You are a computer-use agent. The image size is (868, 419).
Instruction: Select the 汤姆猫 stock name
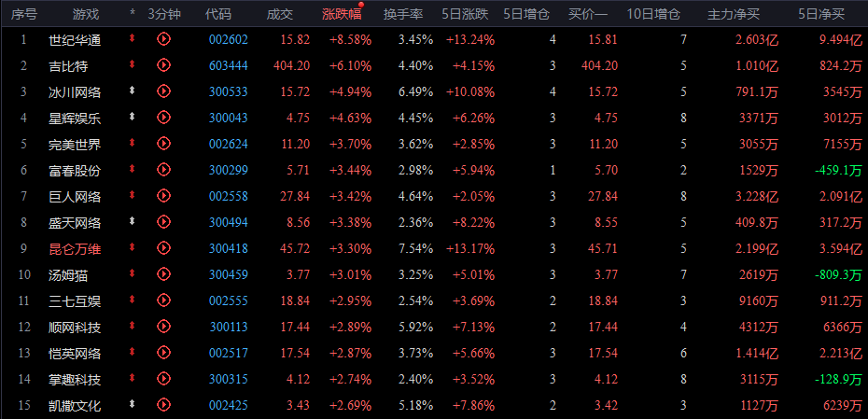68,275
